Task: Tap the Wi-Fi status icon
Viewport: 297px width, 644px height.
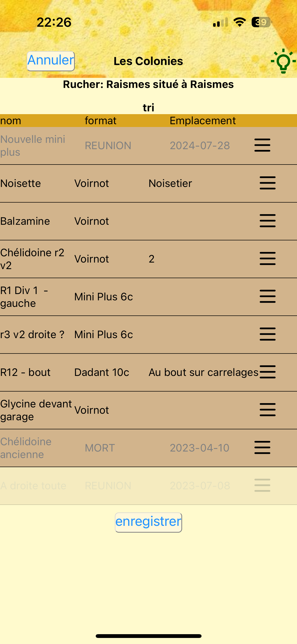Action: [240, 22]
